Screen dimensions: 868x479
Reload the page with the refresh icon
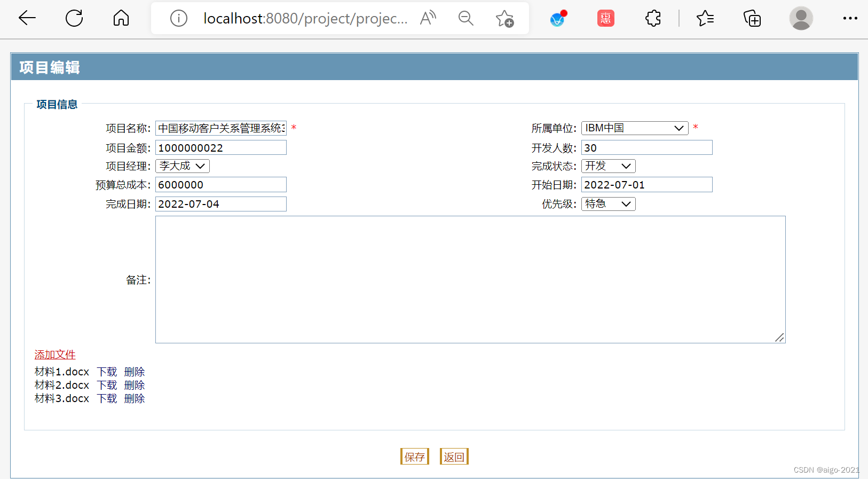point(74,18)
